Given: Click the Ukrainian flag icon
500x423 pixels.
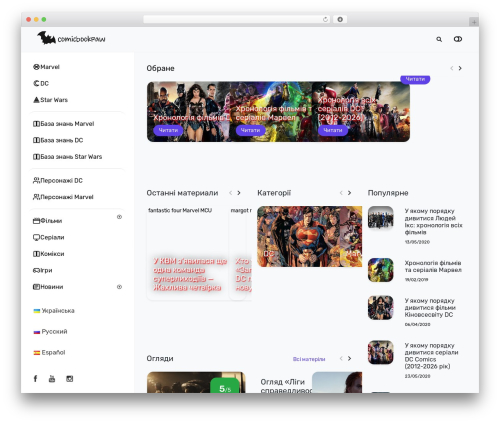Looking at the screenshot, I should (37, 311).
